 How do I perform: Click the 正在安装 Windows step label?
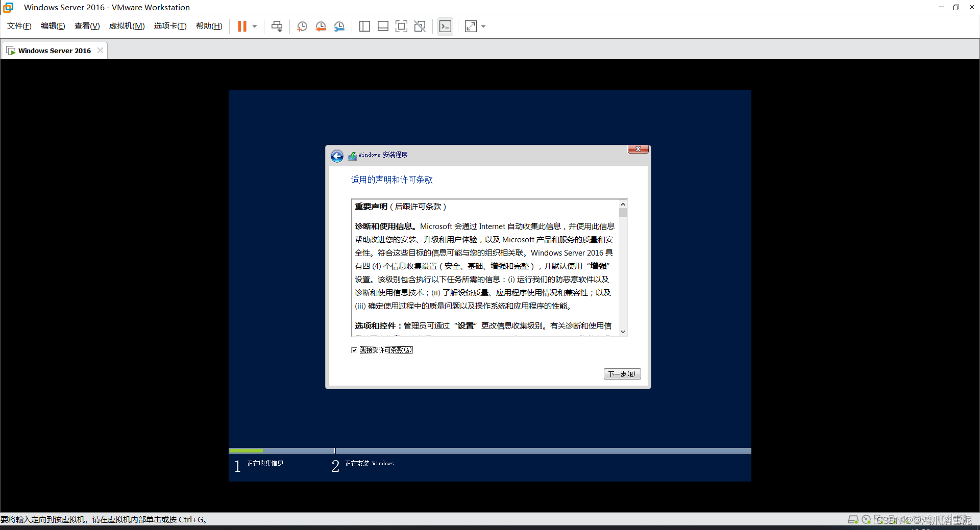point(369,463)
